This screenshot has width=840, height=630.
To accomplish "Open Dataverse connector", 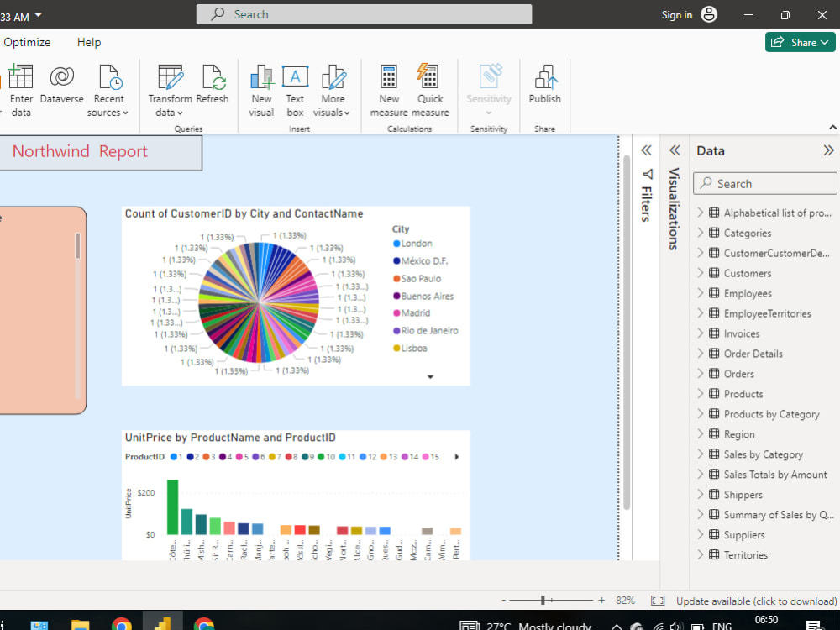I will [x=61, y=85].
